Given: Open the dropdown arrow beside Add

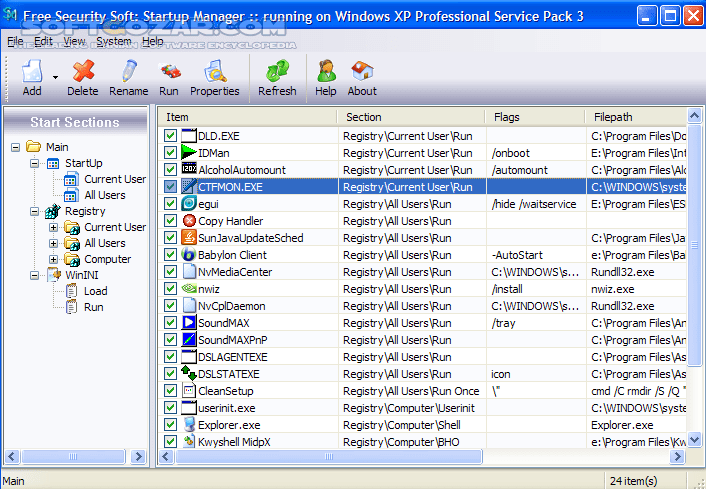Looking at the screenshot, I should 55,77.
